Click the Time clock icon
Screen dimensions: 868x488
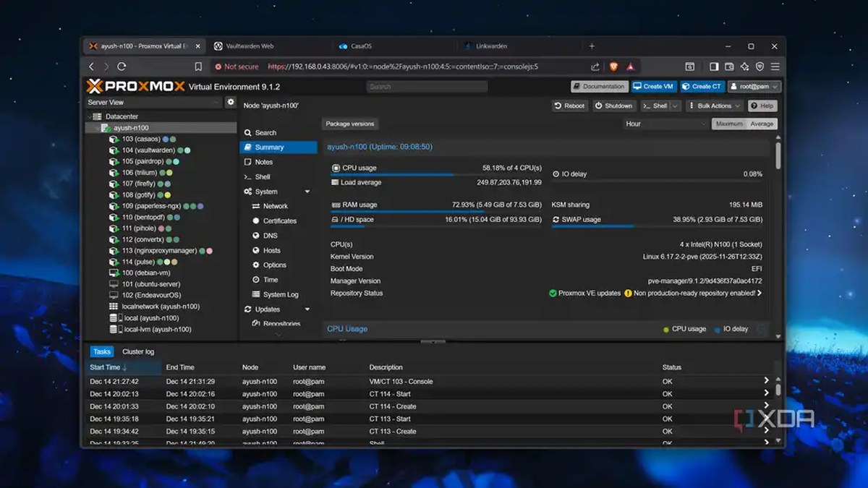[256, 280]
